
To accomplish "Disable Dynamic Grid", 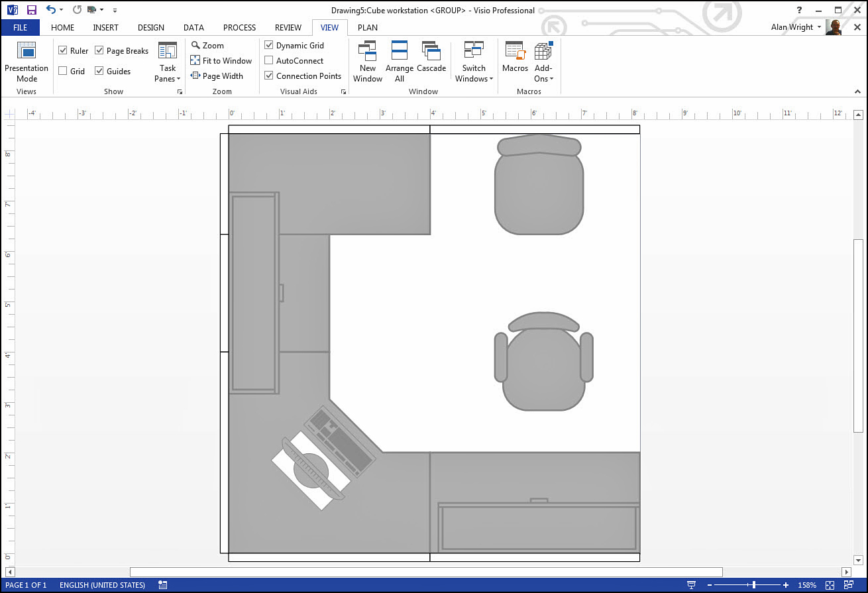I will [269, 45].
